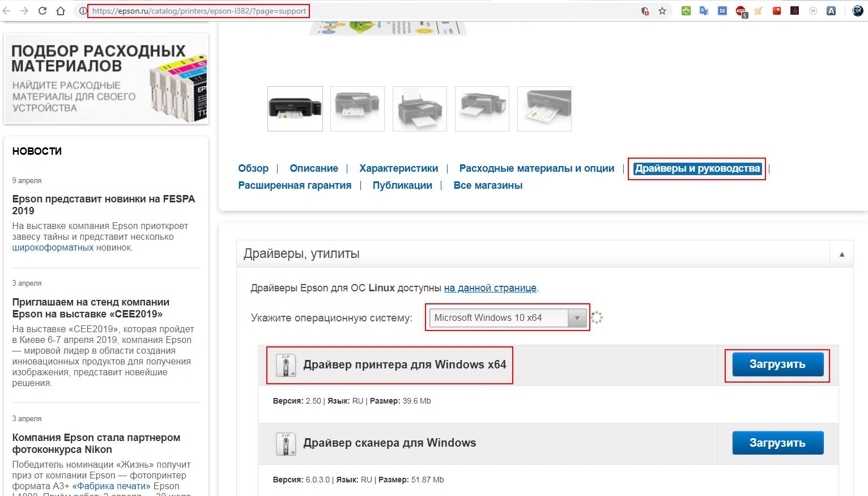The width and height of the screenshot is (868, 496).
Task: Select the first black printer thumbnail
Action: pyautogui.click(x=295, y=109)
